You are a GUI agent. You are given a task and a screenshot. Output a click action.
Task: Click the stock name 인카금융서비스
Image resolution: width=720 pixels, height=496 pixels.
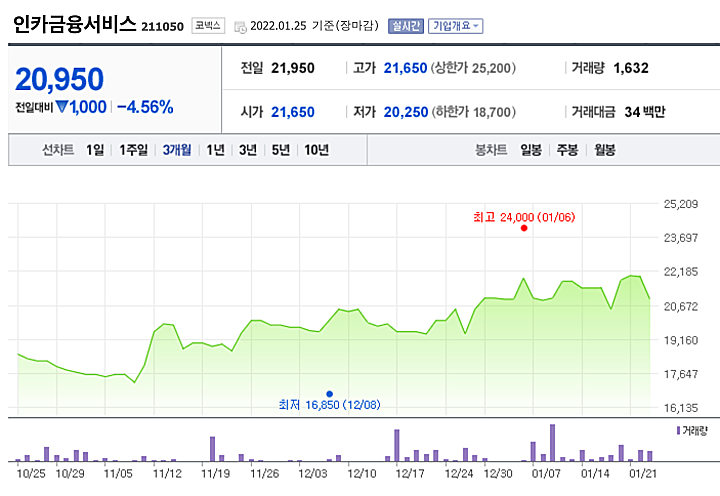click(75, 24)
